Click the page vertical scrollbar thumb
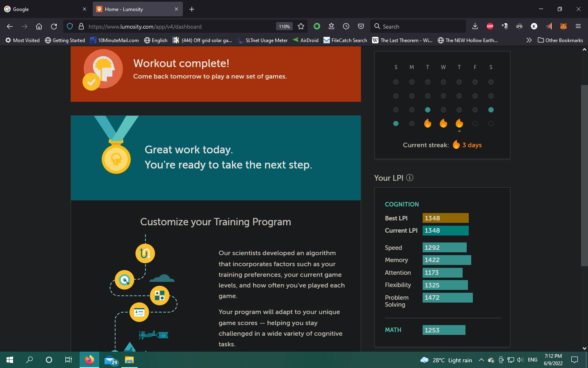The image size is (588, 368). 584,176
